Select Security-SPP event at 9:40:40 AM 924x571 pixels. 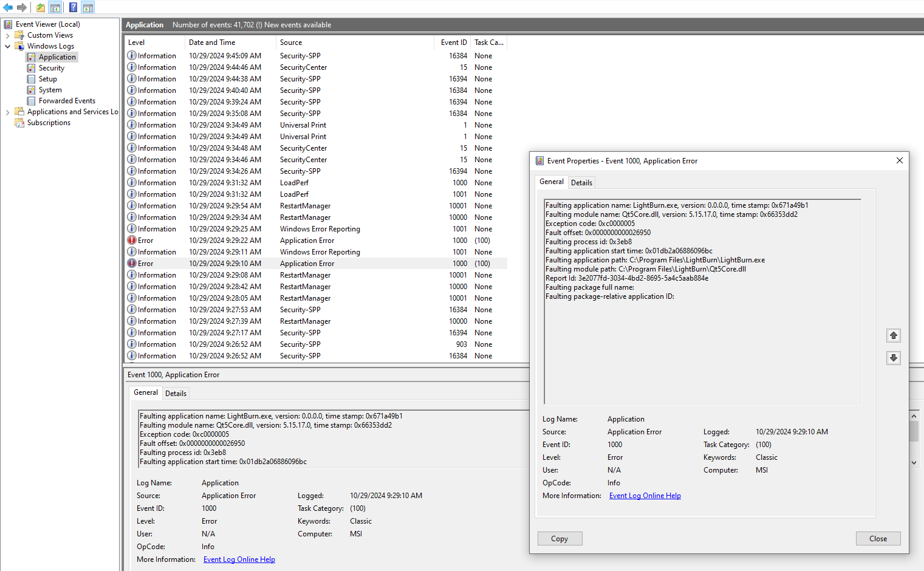[316, 91]
